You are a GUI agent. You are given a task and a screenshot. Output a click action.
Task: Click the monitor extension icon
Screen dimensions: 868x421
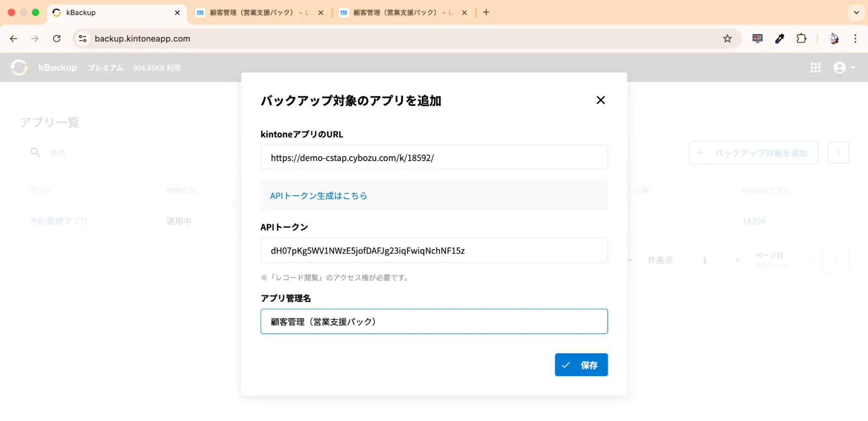click(x=757, y=39)
